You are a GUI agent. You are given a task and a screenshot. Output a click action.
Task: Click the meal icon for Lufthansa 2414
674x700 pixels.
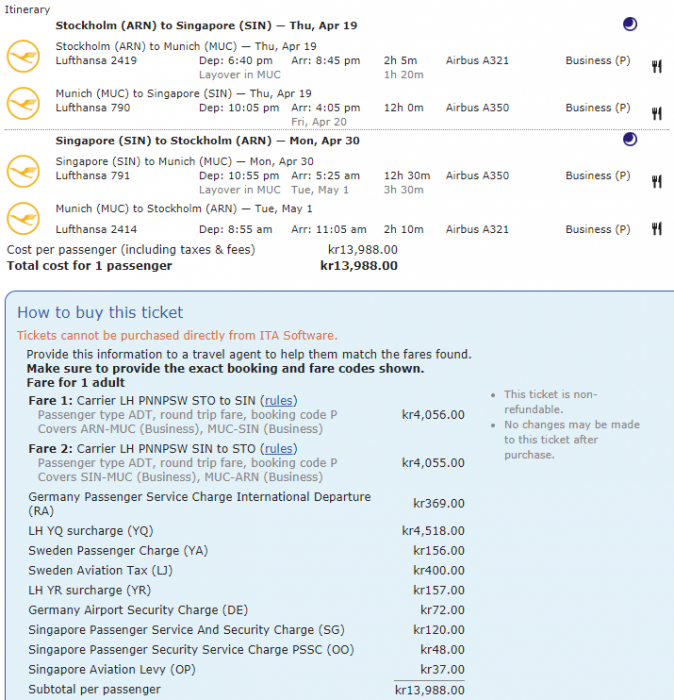[x=656, y=229]
